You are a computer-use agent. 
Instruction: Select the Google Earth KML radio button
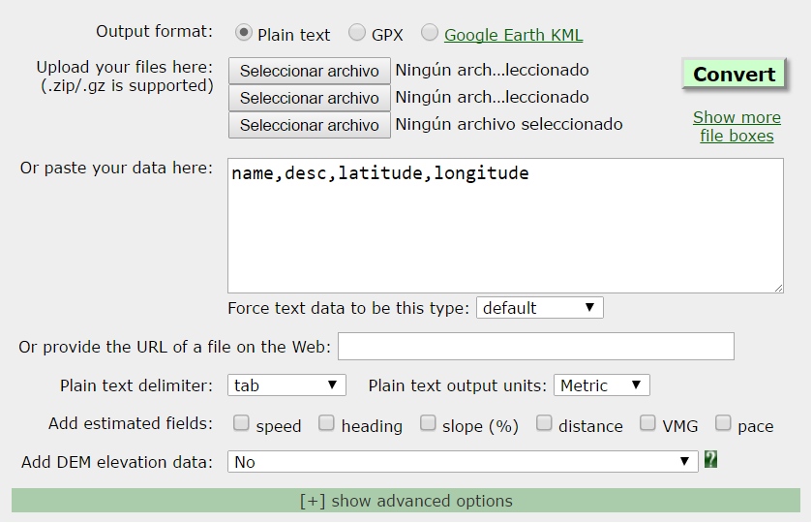click(430, 33)
